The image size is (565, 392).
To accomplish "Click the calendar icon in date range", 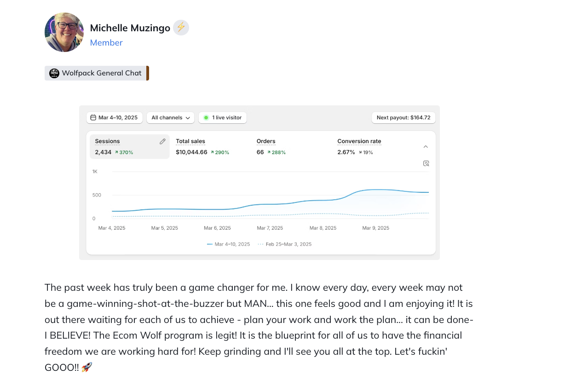I will (x=93, y=118).
